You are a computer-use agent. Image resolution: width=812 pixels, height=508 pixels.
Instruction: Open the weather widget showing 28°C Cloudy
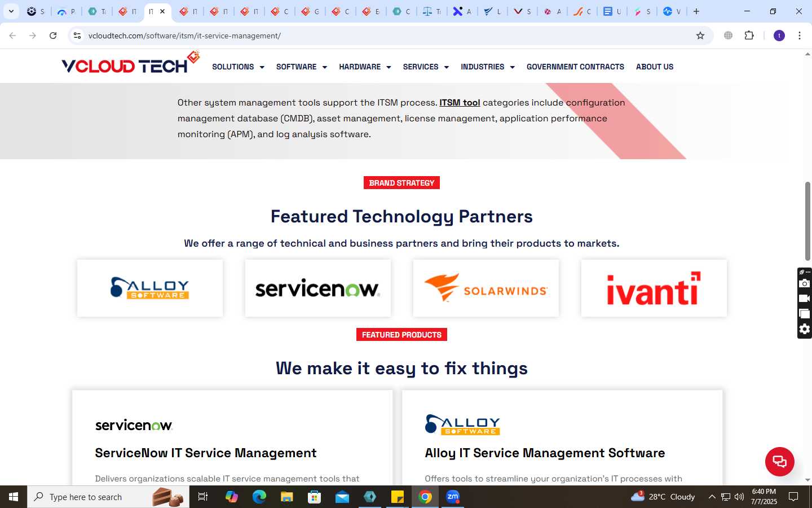(x=663, y=497)
